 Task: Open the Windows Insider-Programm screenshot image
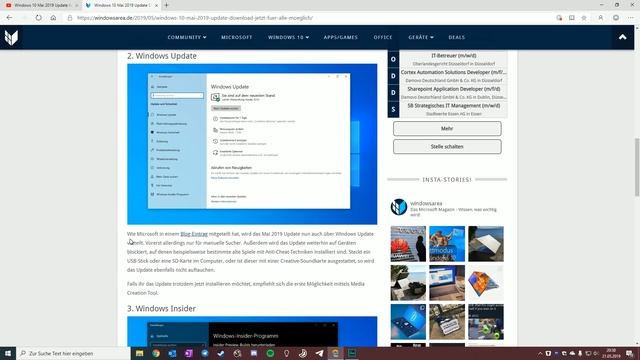252,331
